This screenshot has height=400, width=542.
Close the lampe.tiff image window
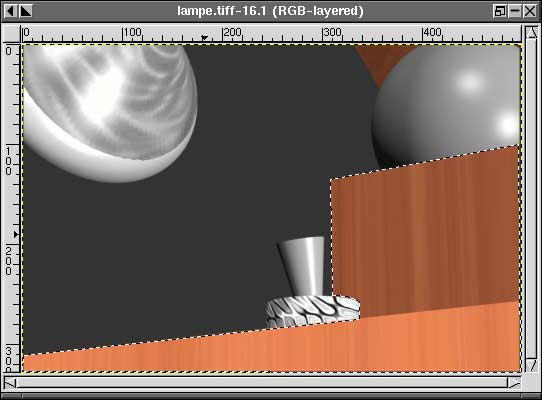pos(530,11)
